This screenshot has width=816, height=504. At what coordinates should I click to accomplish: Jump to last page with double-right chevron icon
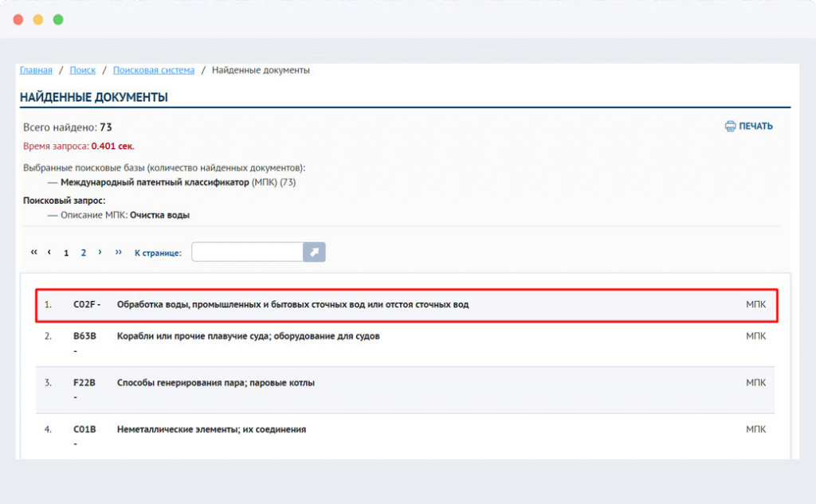120,252
